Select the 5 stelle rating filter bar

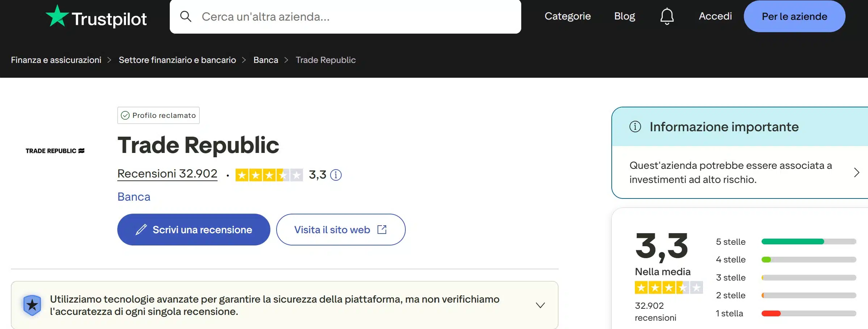[809, 242]
